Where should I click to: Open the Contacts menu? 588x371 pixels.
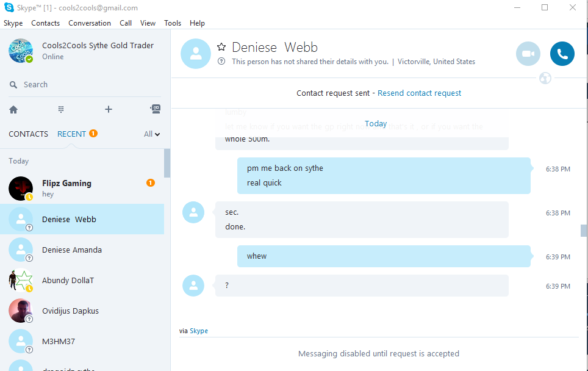(x=45, y=23)
